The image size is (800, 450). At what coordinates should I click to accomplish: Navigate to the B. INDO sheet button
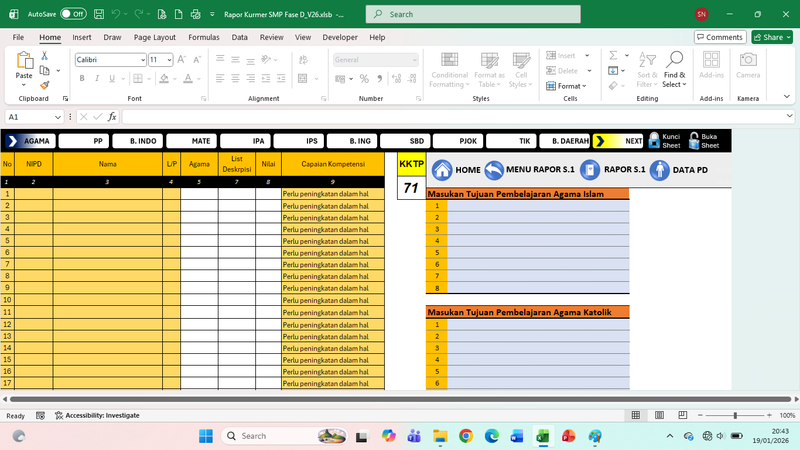[x=137, y=141]
